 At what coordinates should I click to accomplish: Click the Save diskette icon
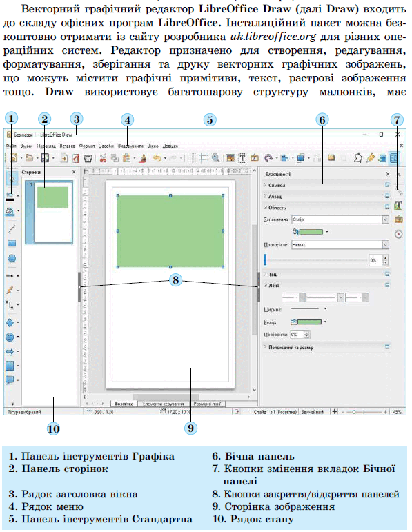tap(45, 158)
